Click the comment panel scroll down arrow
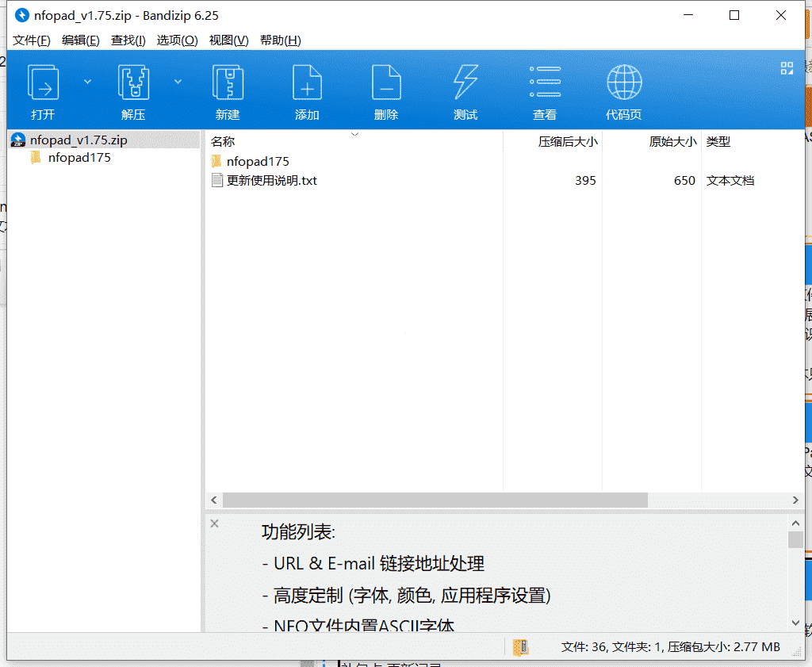This screenshot has width=812, height=667. tap(795, 623)
